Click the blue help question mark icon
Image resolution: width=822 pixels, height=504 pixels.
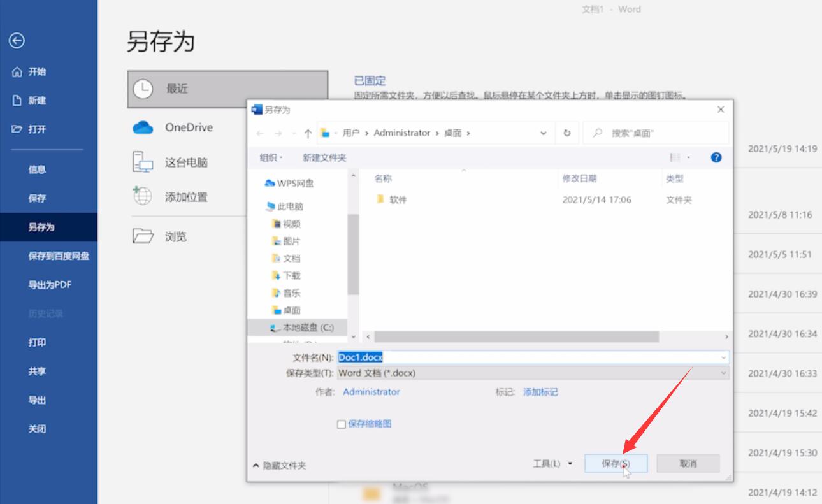pos(716,157)
